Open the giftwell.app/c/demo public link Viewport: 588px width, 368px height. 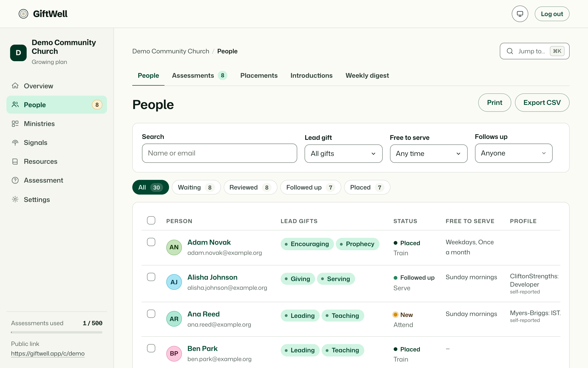48,354
